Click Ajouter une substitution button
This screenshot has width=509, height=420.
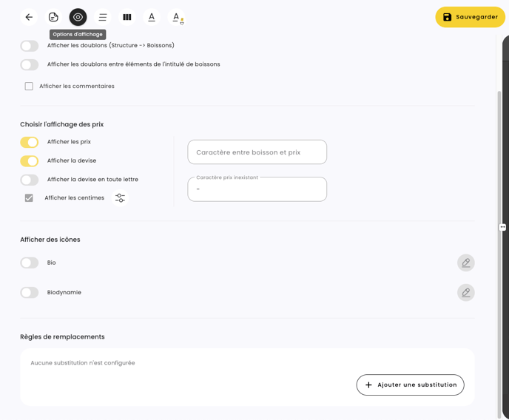point(410,385)
